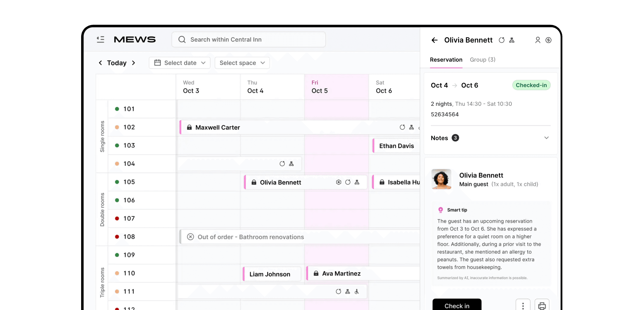Click back arrow in Olivia Bennett panel
This screenshot has width=644, height=310.
(434, 40)
